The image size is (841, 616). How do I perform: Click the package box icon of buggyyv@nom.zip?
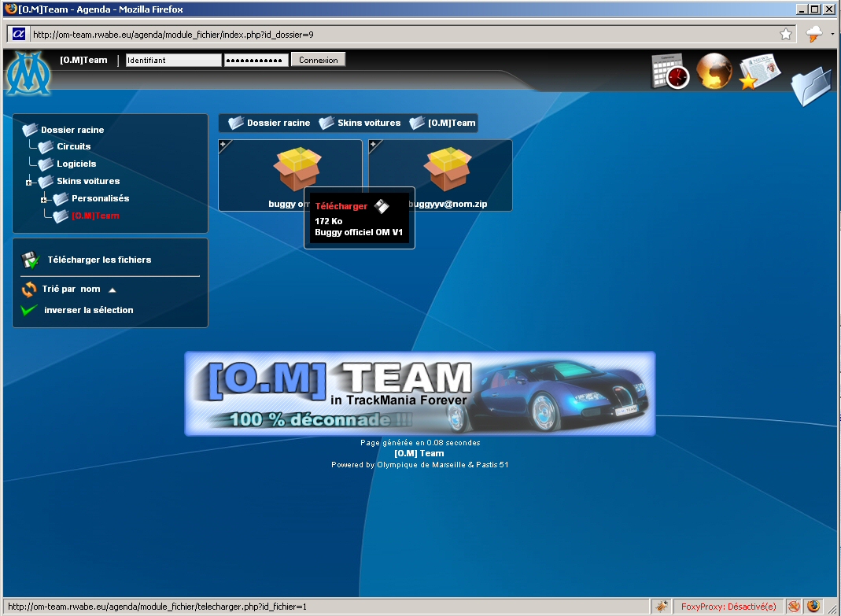tap(448, 168)
